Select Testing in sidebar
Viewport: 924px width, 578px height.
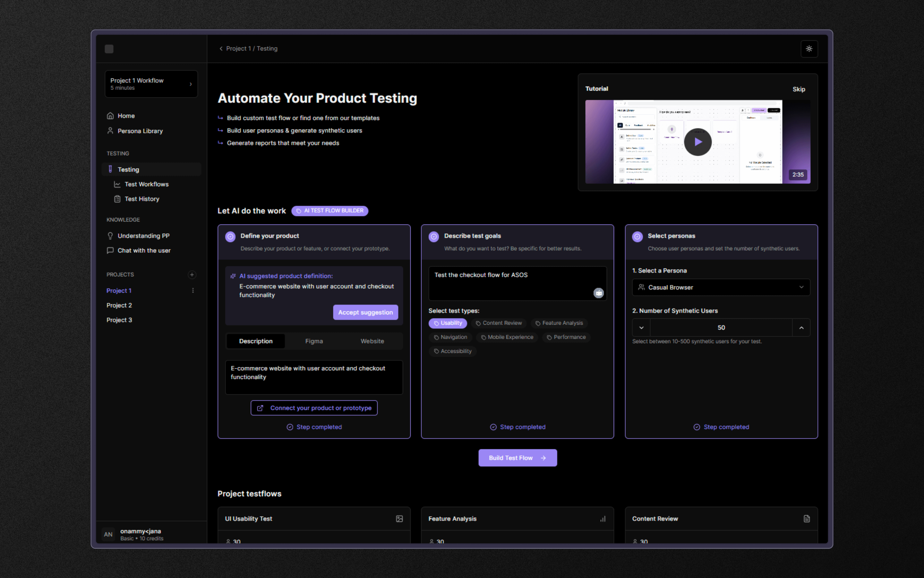151,169
